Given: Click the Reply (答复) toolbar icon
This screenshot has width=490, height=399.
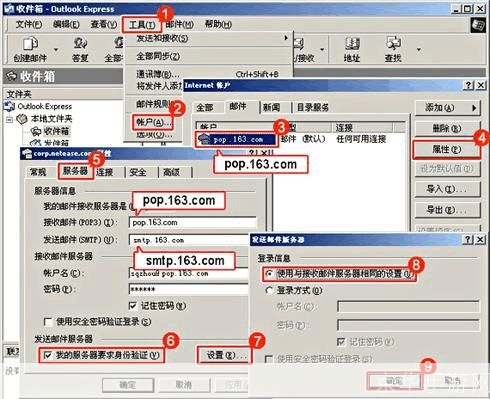Looking at the screenshot, I should 80,50.
